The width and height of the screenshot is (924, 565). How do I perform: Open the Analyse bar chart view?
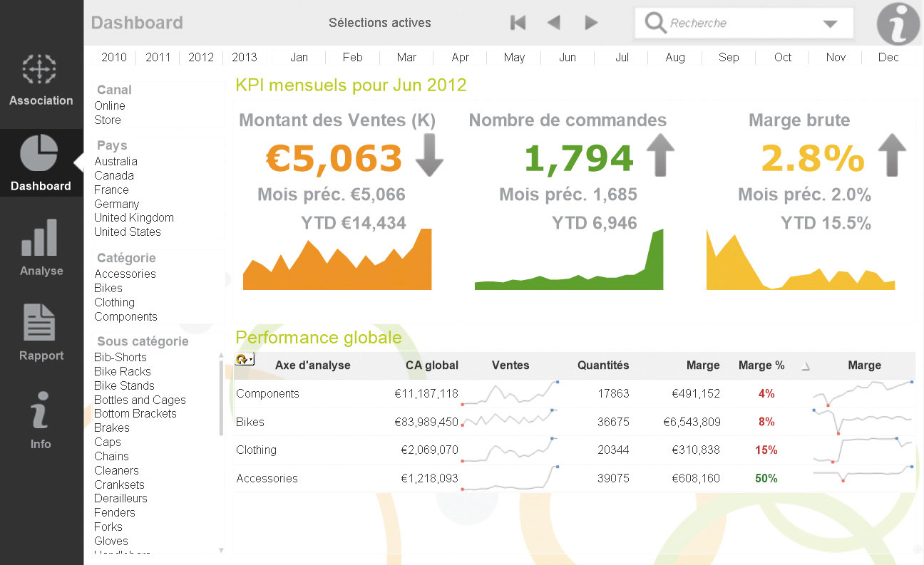click(41, 247)
